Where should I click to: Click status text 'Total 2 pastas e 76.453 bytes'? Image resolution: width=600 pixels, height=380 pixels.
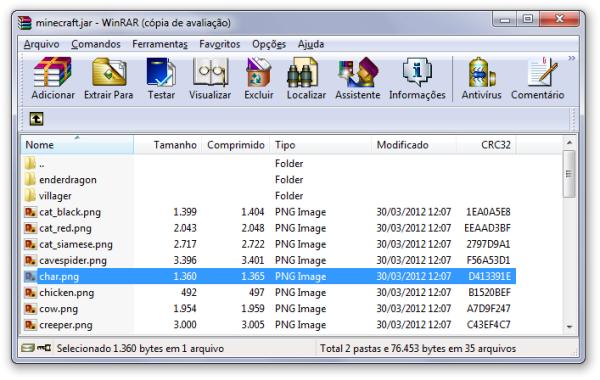[x=383, y=348]
